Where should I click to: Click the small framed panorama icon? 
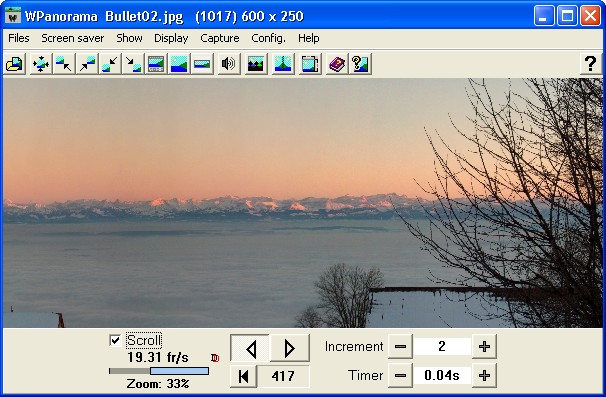202,64
